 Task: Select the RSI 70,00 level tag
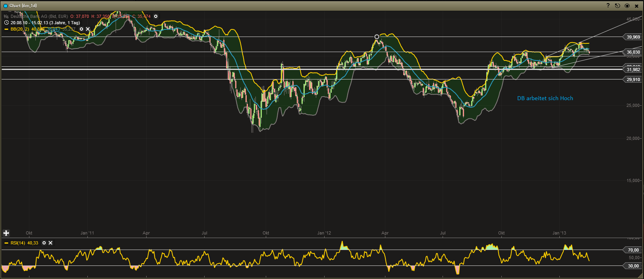[633, 250]
